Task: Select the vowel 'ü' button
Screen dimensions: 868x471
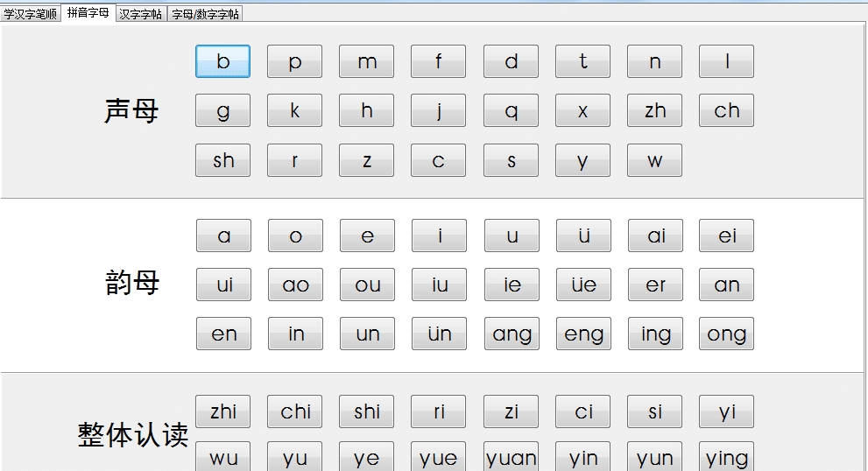Action: click(583, 236)
